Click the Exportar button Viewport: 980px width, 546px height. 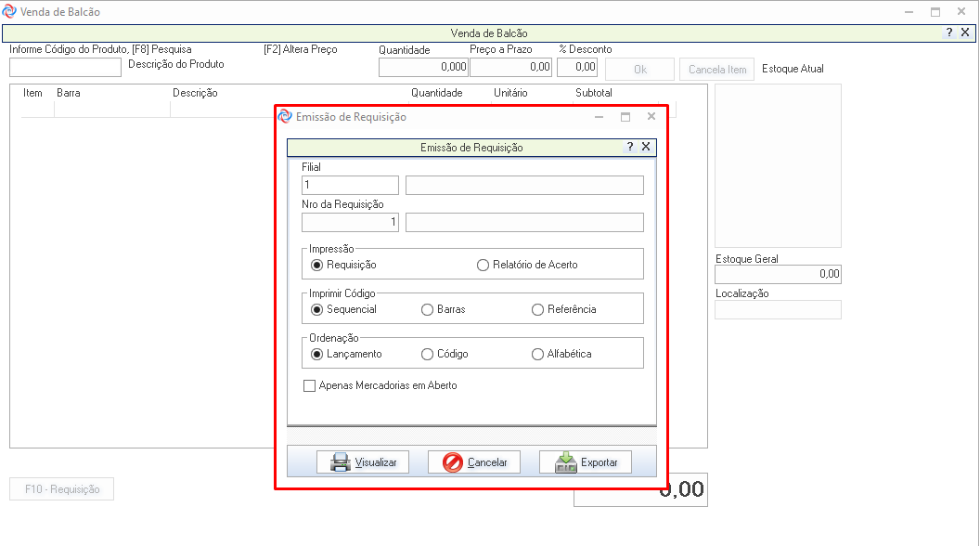pyautogui.click(x=585, y=462)
